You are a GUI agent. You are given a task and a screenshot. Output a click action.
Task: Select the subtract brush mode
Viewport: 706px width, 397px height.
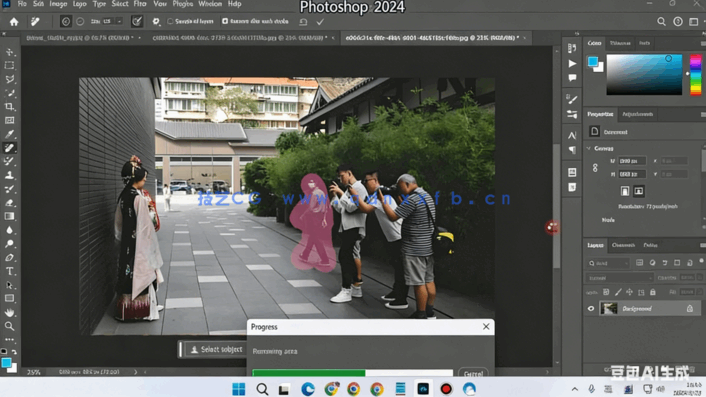pos(80,22)
